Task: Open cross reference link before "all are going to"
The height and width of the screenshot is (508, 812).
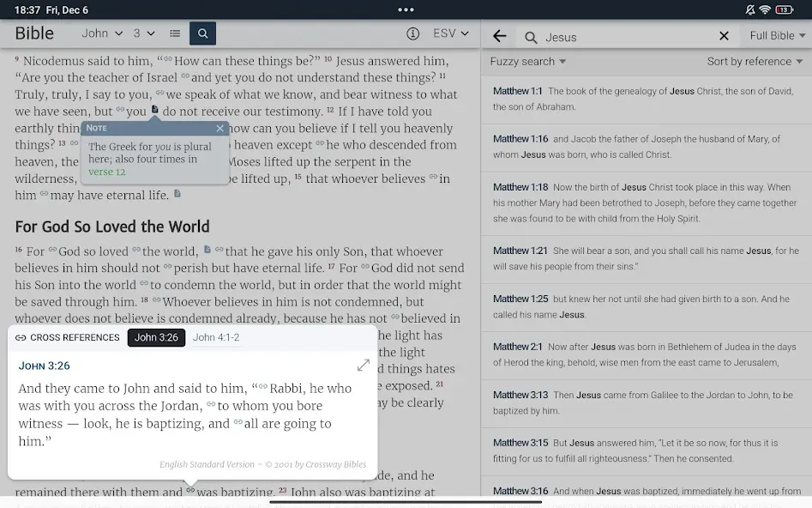Action: click(x=238, y=421)
